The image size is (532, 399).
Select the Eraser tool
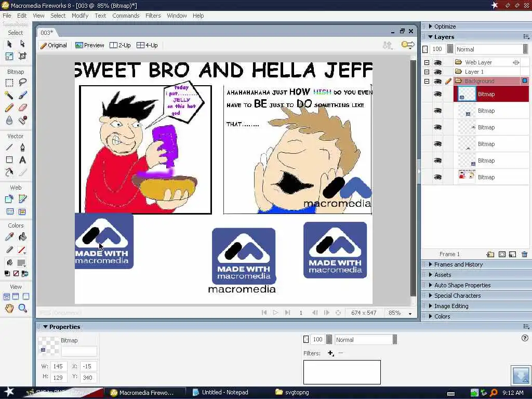[22, 108]
